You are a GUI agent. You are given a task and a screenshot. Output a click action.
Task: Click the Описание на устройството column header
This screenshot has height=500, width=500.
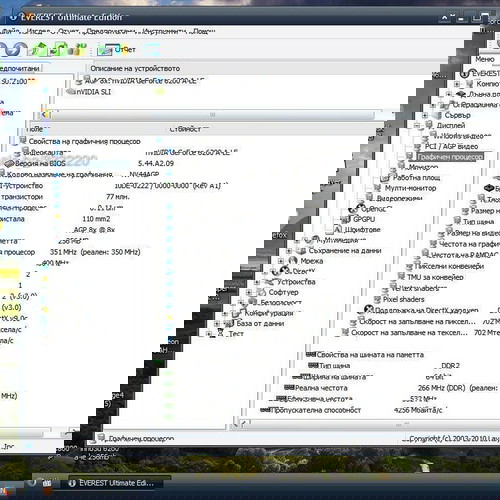coord(135,68)
